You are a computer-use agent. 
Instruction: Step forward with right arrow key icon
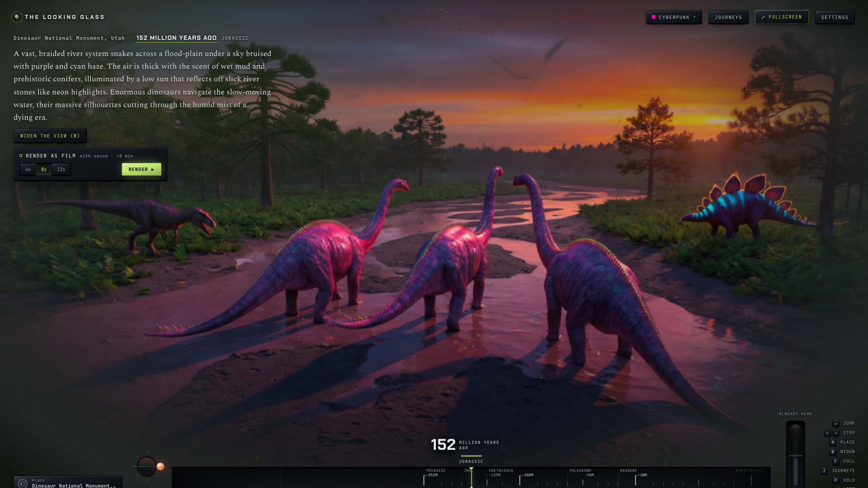[x=836, y=433]
